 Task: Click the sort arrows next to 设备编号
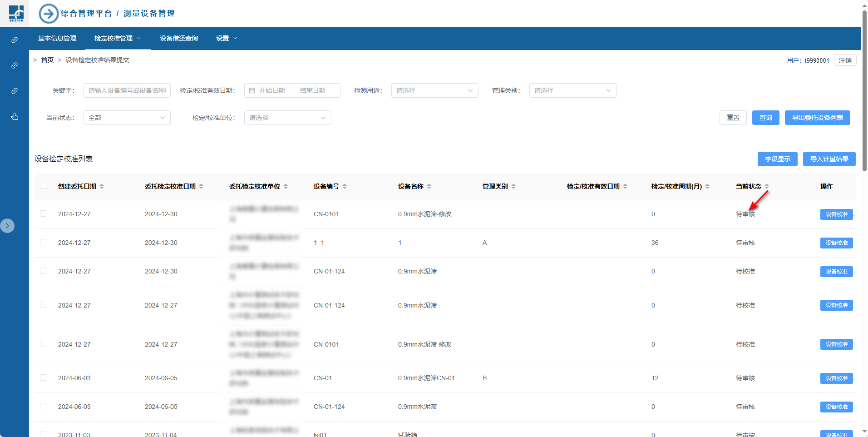point(345,186)
